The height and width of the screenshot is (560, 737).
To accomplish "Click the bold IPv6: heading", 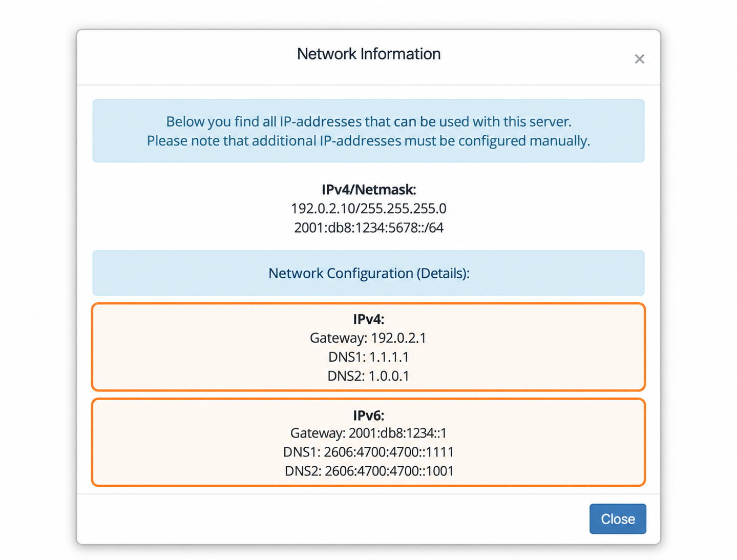I will pos(369,415).
